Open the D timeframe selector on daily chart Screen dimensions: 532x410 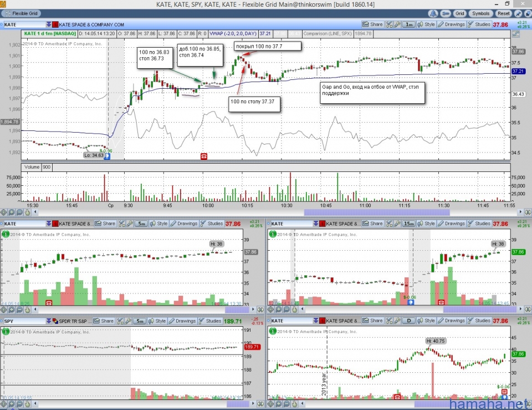tap(409, 321)
